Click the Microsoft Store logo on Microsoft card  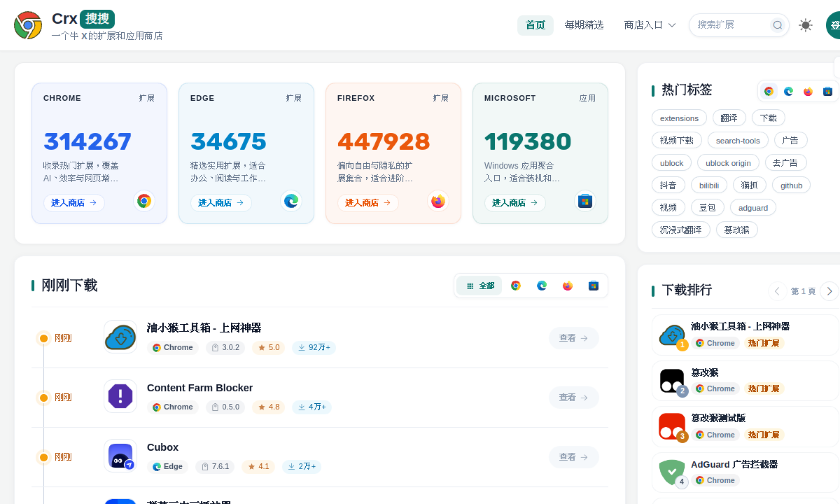click(585, 201)
